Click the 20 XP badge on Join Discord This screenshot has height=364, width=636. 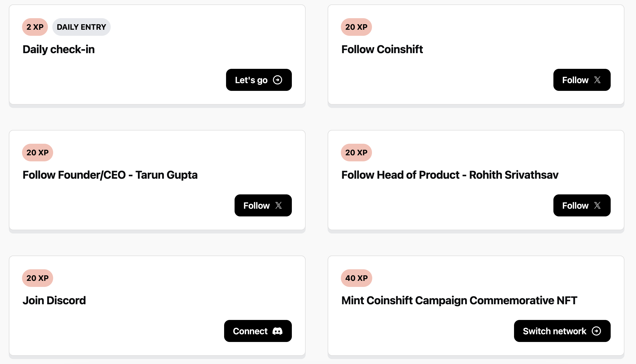click(37, 278)
